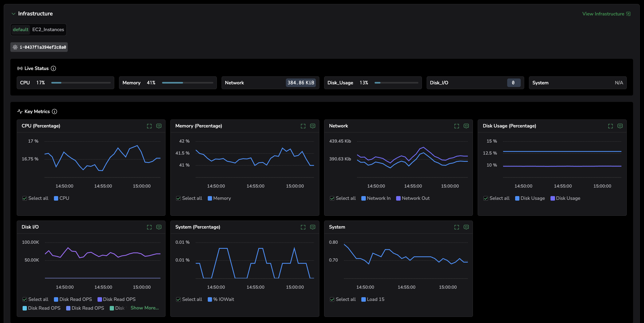Expand Disk I/O chart to fullscreen
The height and width of the screenshot is (323, 644).
click(x=149, y=227)
